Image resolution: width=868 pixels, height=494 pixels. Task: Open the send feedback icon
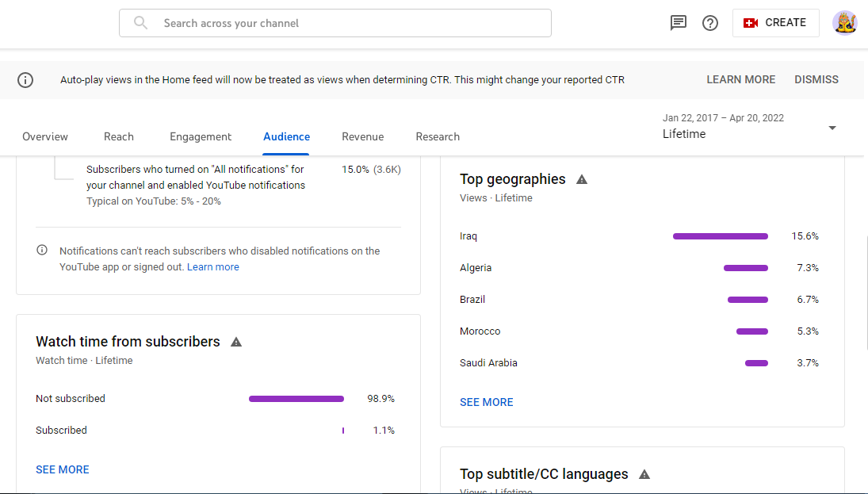click(x=678, y=23)
